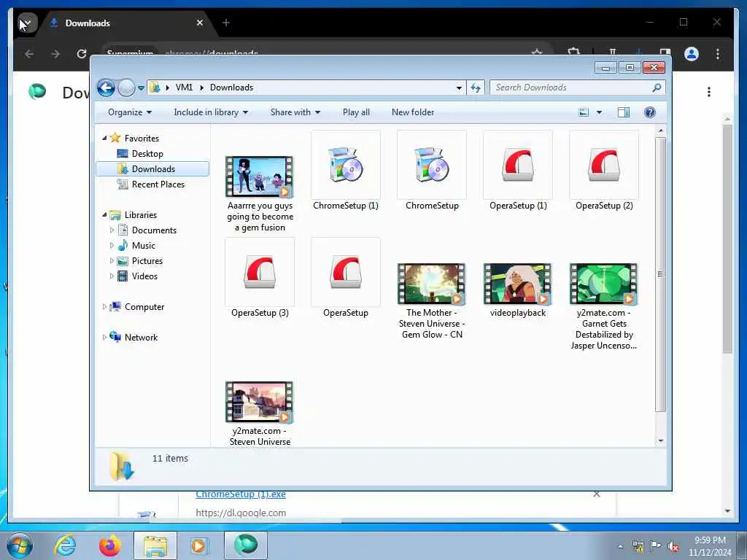747x560 pixels.
Task: Select Downloads in Favorites
Action: [152, 169]
